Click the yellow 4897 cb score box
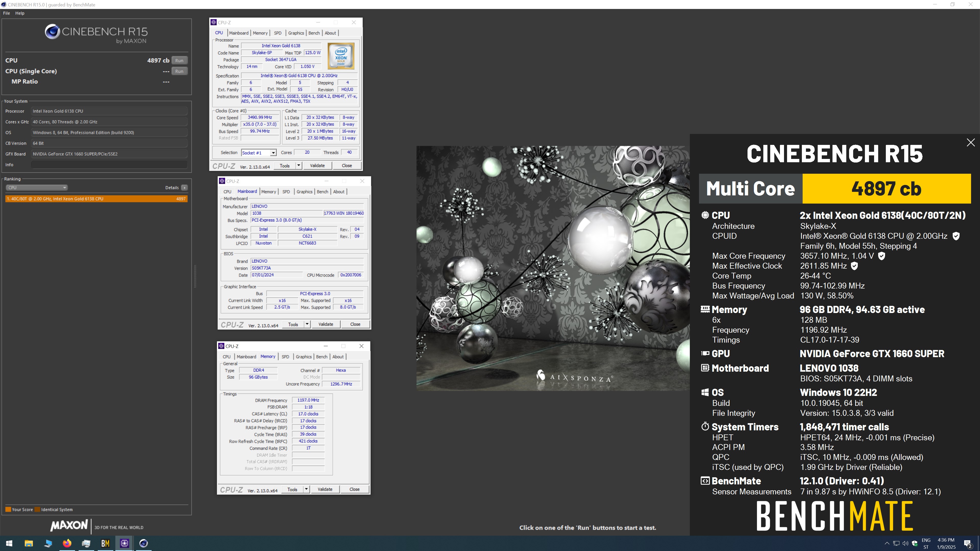This screenshot has height=551, width=980. tap(886, 189)
